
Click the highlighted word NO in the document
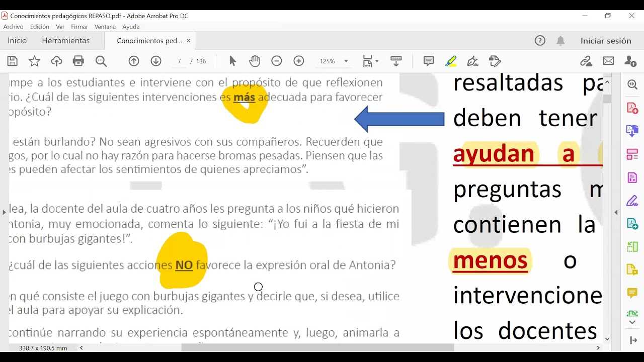click(184, 265)
